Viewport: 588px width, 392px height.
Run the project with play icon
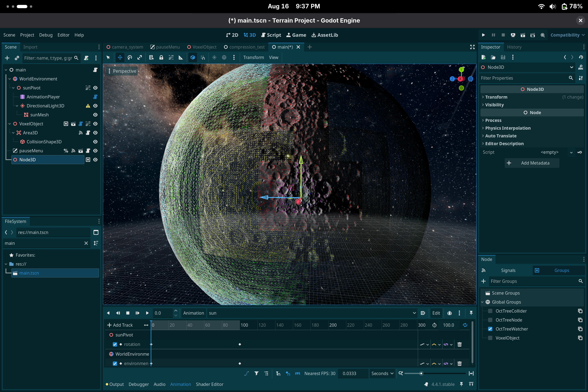[x=483, y=35]
